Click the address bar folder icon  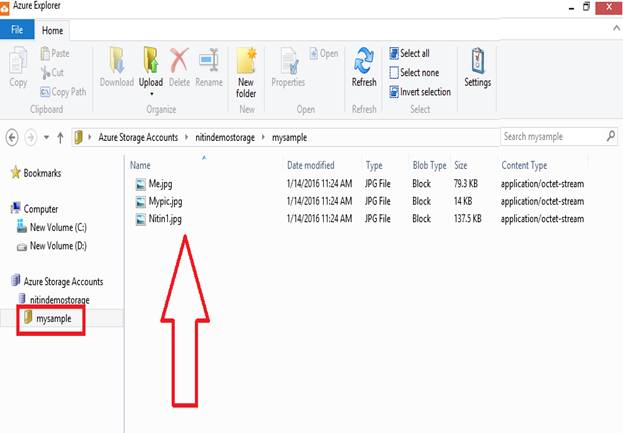click(x=78, y=137)
